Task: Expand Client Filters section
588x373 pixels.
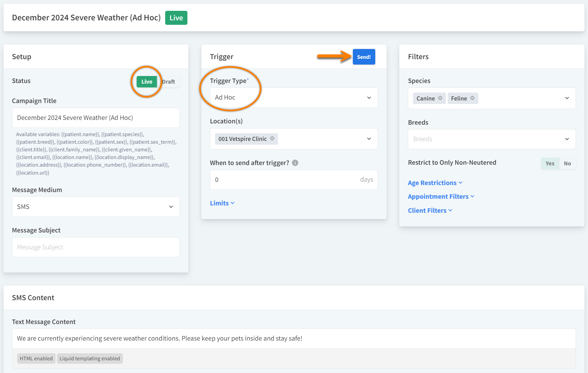Action: click(x=430, y=211)
